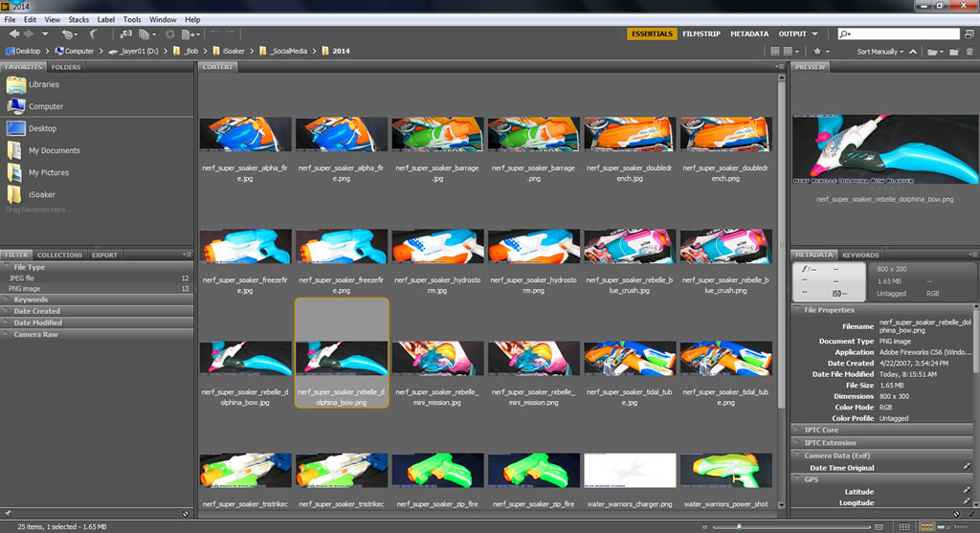980x533 pixels.
Task: Open the workspace switcher dropdown arrow after OUTPUT
Action: (815, 33)
